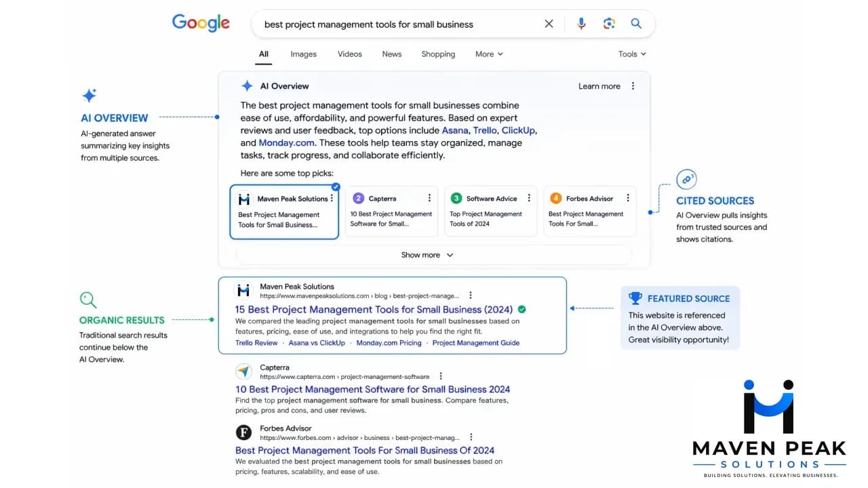Open options for Forbes Advisor organic result
Image resolution: width=868 pixels, height=488 pixels.
[x=471, y=437]
